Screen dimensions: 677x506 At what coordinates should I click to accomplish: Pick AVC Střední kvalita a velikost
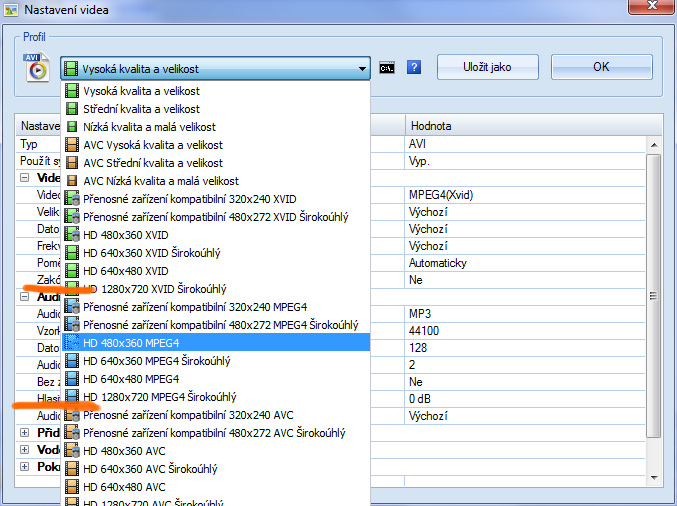click(x=216, y=163)
